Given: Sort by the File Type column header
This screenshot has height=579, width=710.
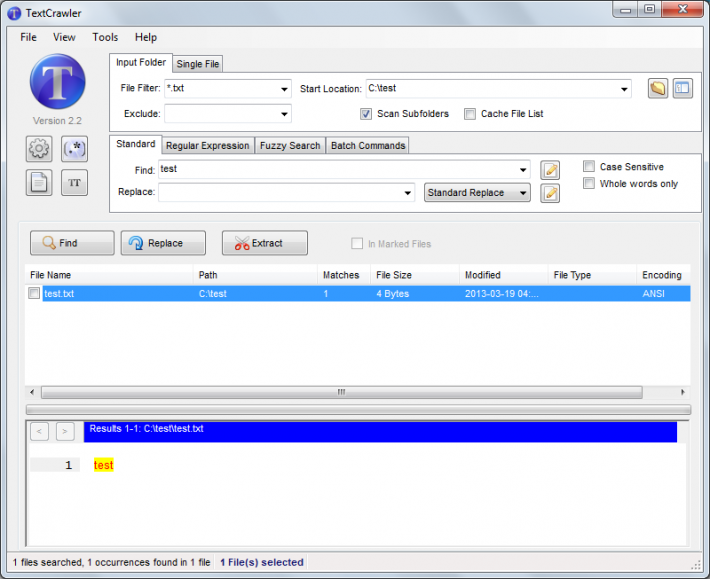Looking at the screenshot, I should click(x=592, y=275).
